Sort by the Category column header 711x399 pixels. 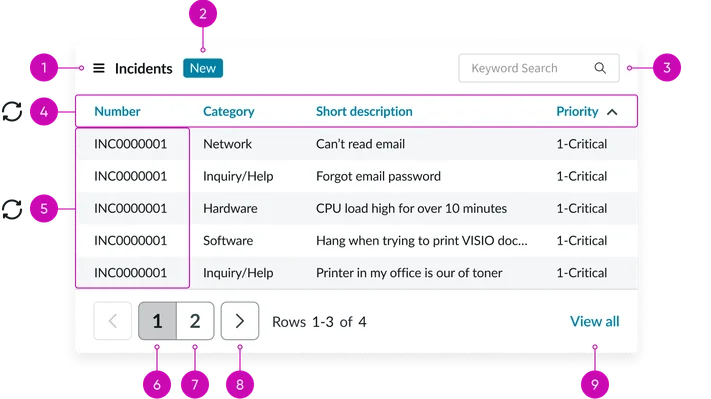tap(229, 112)
